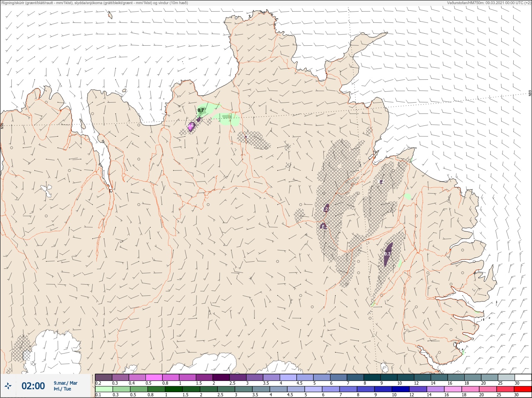Screen dimensions: 532x398
Task: Click the dark purple patch labeled 0.3
Action: coord(388,254)
